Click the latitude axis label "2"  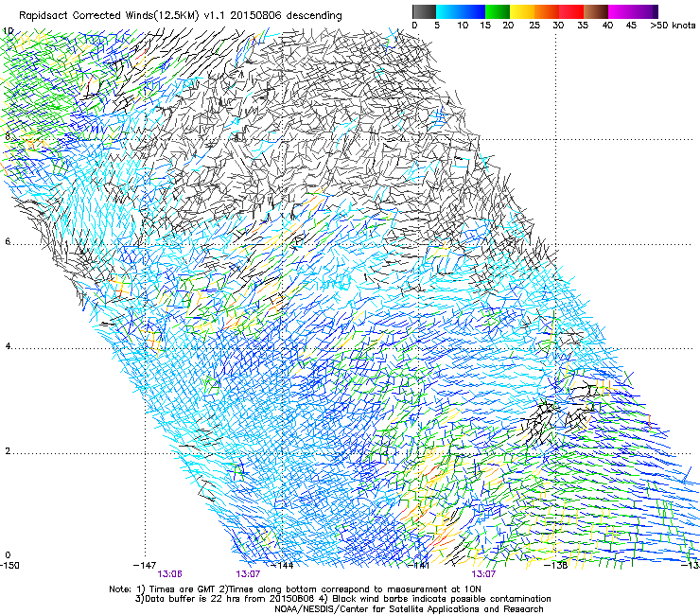[x=8, y=451]
